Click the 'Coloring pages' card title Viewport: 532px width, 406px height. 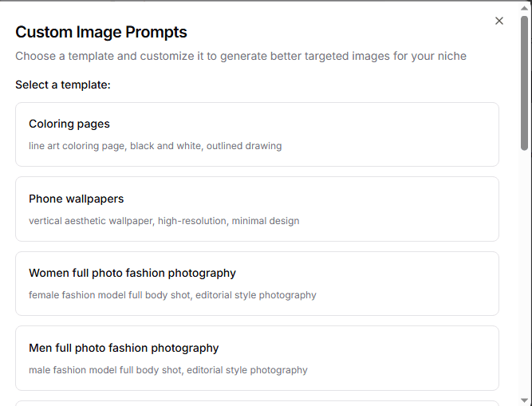click(x=69, y=124)
